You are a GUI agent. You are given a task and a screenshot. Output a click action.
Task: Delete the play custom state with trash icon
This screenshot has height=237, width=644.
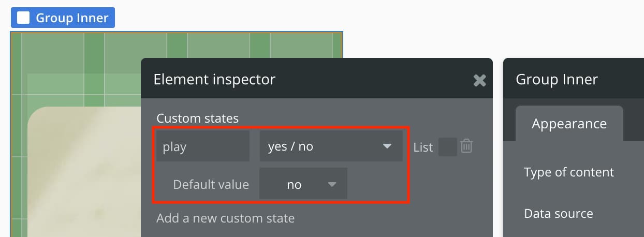pyautogui.click(x=466, y=146)
